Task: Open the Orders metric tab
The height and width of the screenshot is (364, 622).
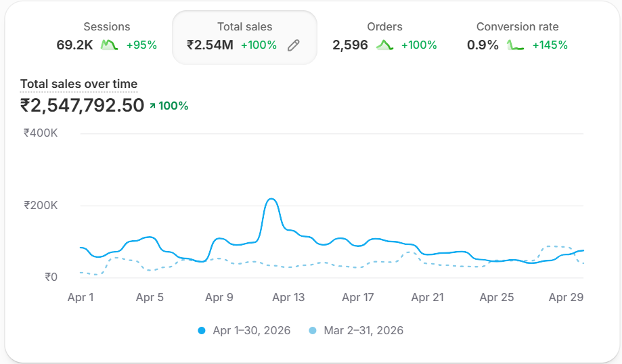Action: [384, 37]
